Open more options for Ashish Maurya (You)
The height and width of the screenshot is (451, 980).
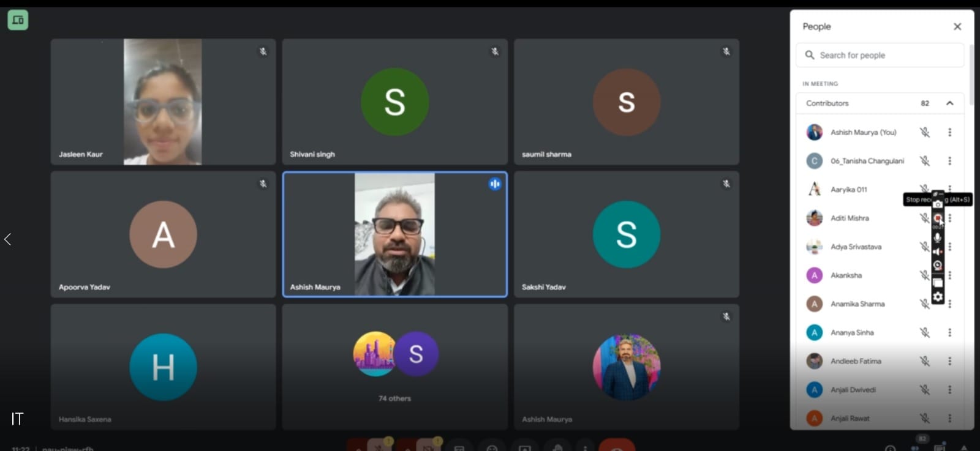tap(949, 132)
